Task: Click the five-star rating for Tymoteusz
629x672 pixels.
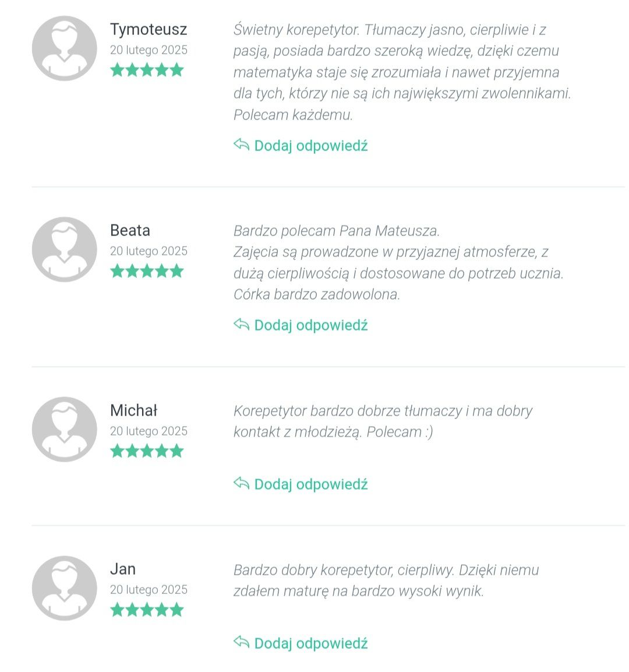Action: (147, 70)
